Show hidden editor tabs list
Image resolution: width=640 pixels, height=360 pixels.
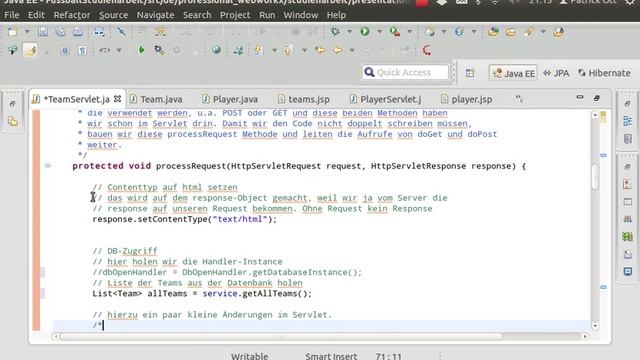click(519, 99)
